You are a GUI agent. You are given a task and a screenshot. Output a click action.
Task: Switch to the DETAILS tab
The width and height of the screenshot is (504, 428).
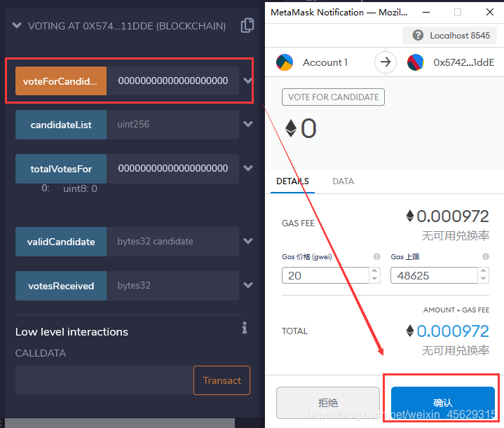292,181
